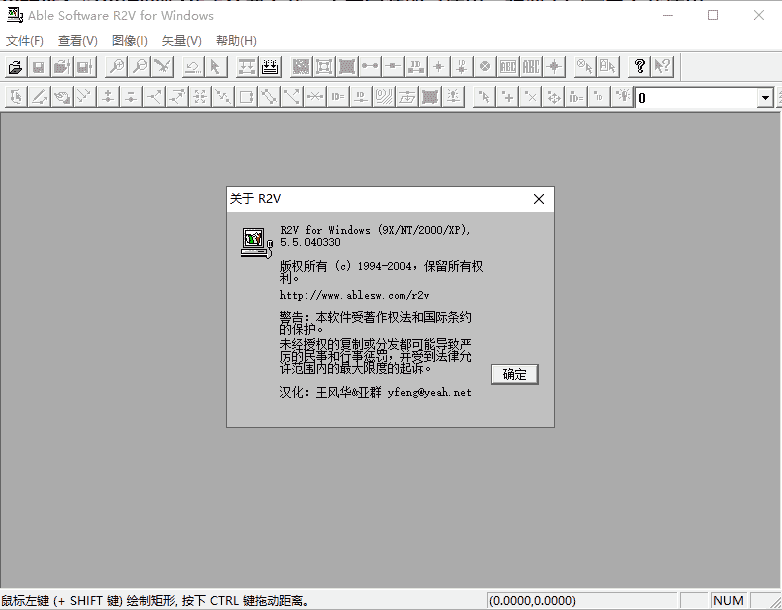Screen dimensions: 782x610
Task: Click the zigzag polyline nodes icon
Action: 223,97
